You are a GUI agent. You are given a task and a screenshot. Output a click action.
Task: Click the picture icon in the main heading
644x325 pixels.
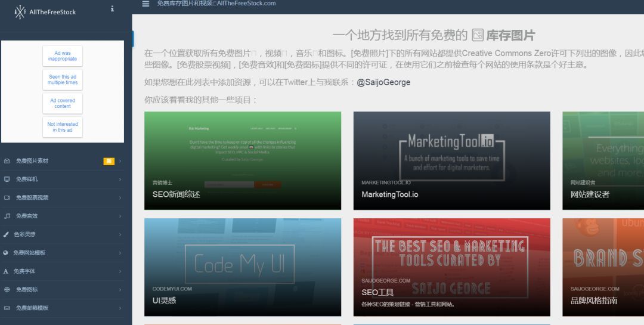(478, 35)
